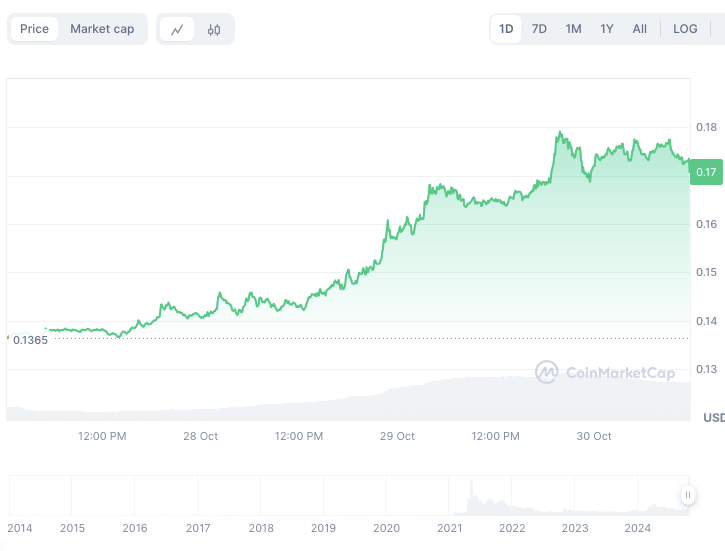Choose the 1D time range
Image resolution: width=725 pixels, height=551 pixels.
(x=506, y=29)
